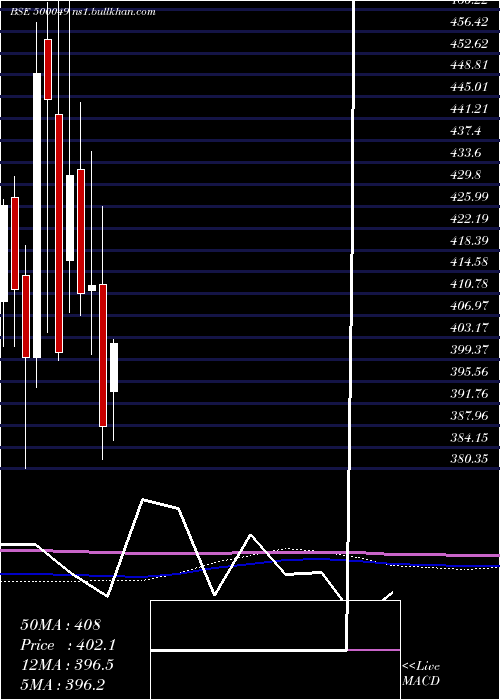Image resolution: width=500 pixels, height=700 pixels.
Task: Select the 425.99 price axis label
Action: point(469,196)
